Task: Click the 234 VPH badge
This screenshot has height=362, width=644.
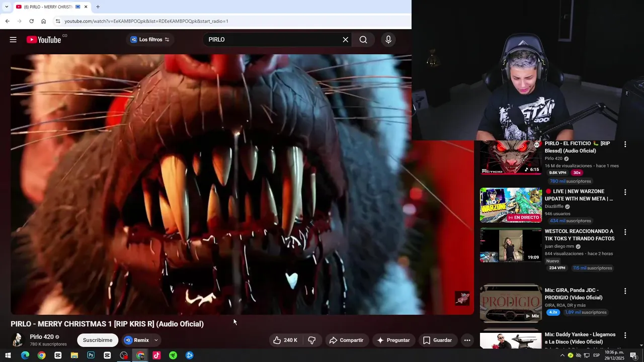Action: pos(557,268)
